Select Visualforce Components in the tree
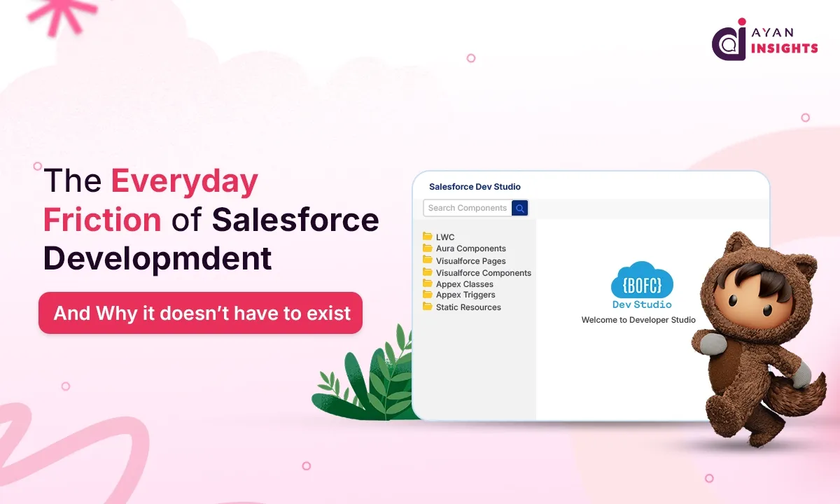Image resolution: width=840 pixels, height=504 pixels. click(x=484, y=273)
